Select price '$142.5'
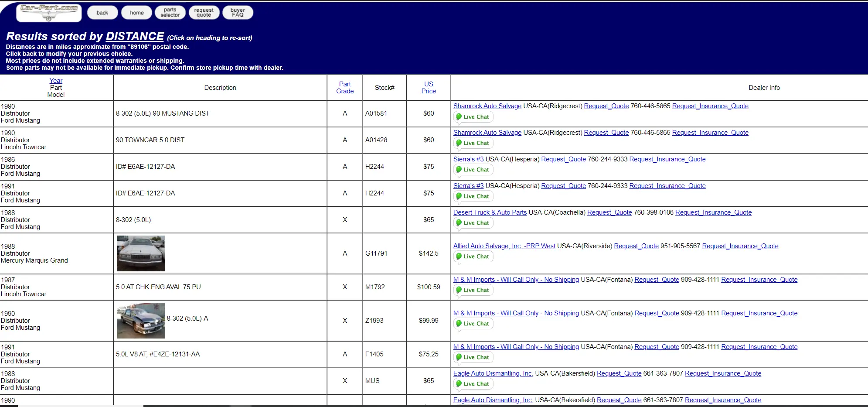 (x=429, y=253)
